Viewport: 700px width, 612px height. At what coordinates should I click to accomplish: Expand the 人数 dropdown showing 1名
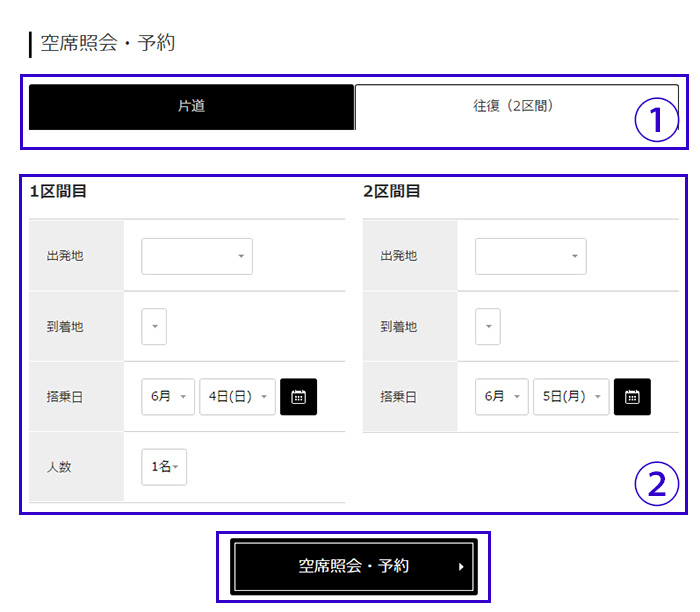[x=164, y=467]
